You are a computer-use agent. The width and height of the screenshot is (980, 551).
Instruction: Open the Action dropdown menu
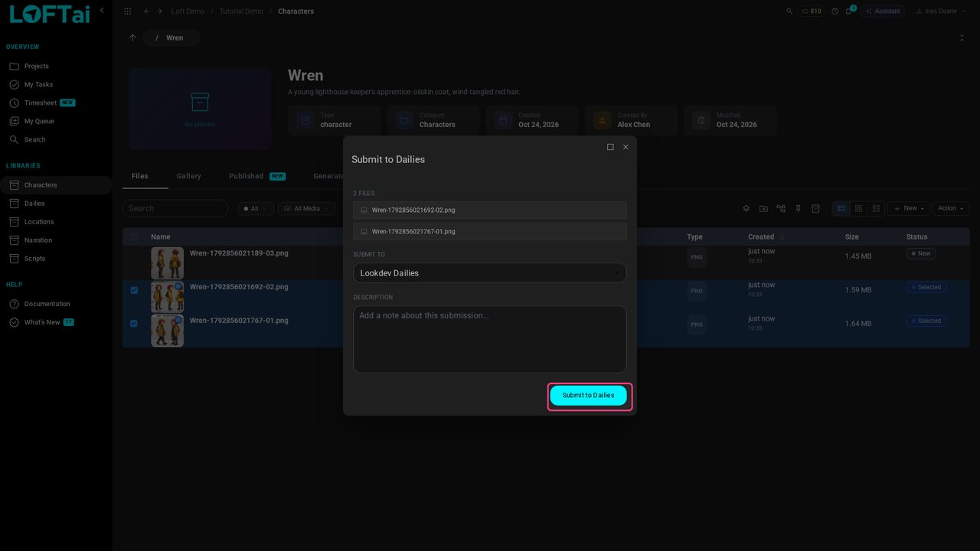click(951, 208)
